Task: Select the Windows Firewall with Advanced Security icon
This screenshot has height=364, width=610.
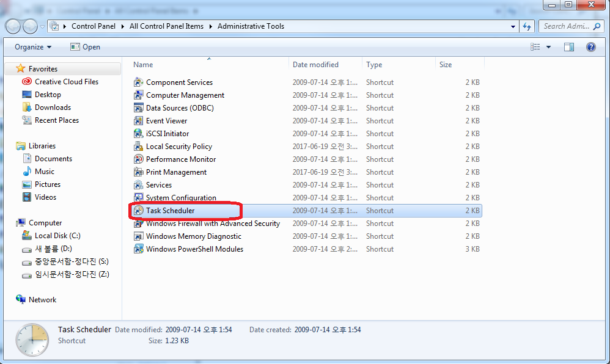Action: pos(138,224)
